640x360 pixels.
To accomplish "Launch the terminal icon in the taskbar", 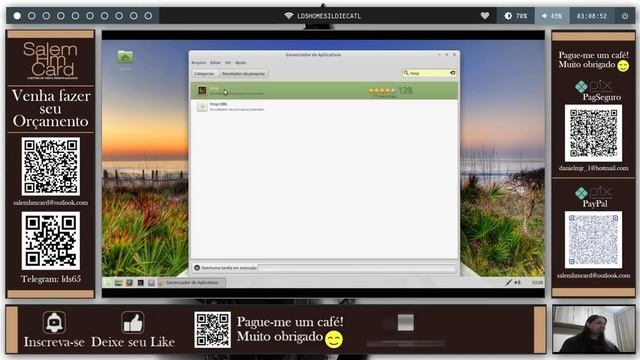I will coord(140,282).
